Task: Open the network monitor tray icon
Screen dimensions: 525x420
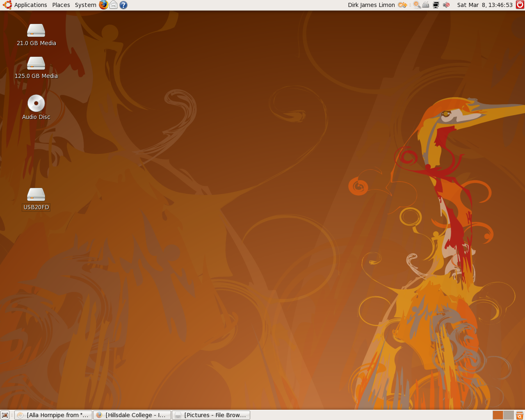Action: click(x=436, y=5)
